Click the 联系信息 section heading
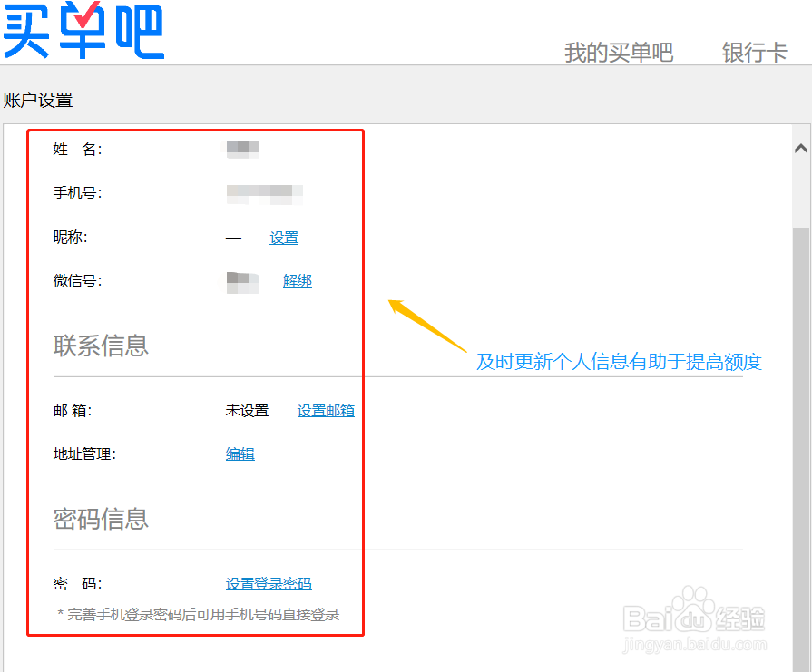Screen dimensions: 812x672 click(x=101, y=346)
